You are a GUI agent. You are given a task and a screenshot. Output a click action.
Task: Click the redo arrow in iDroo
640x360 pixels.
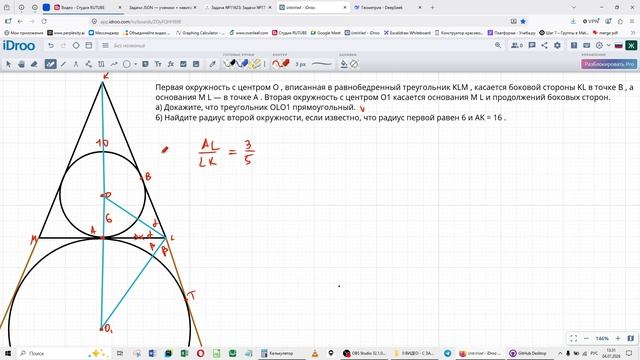63,45
